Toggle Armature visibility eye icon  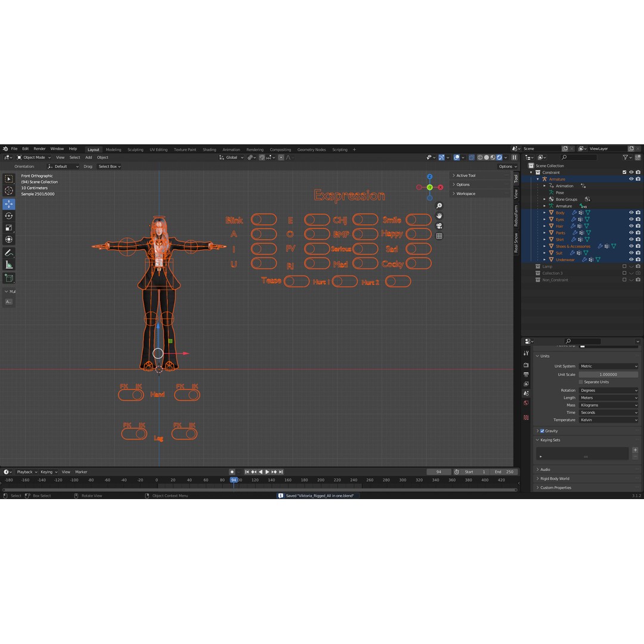click(x=631, y=179)
